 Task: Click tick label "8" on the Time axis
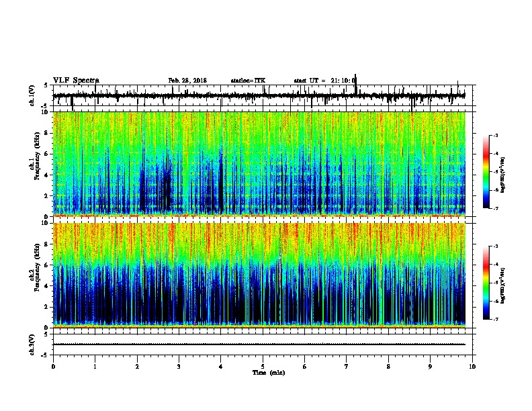click(388, 367)
